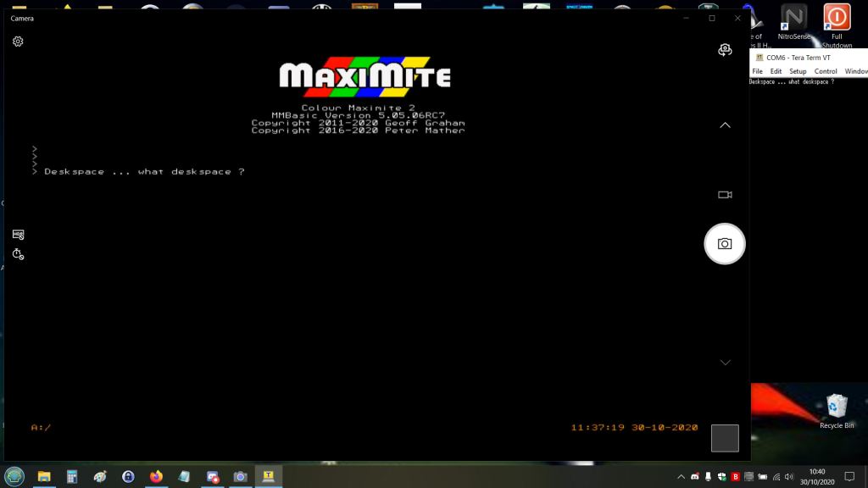868x488 pixels.
Task: Open Camera settings gear
Action: coord(18,42)
